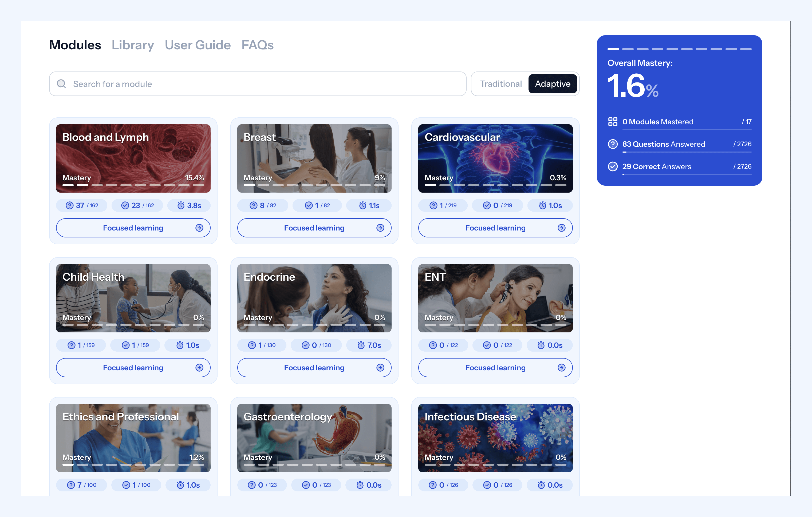Click the Modules Mastered grid icon
The height and width of the screenshot is (517, 812).
coord(613,122)
